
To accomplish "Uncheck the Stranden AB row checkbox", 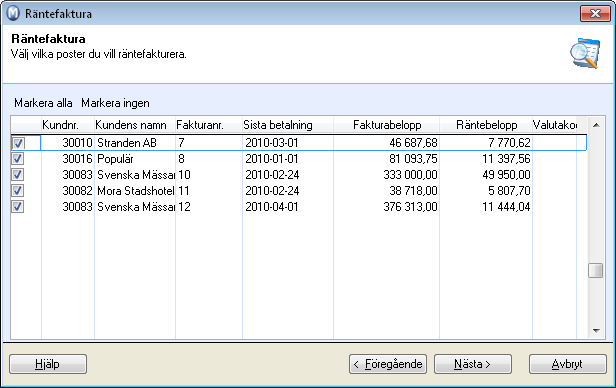I will [18, 143].
